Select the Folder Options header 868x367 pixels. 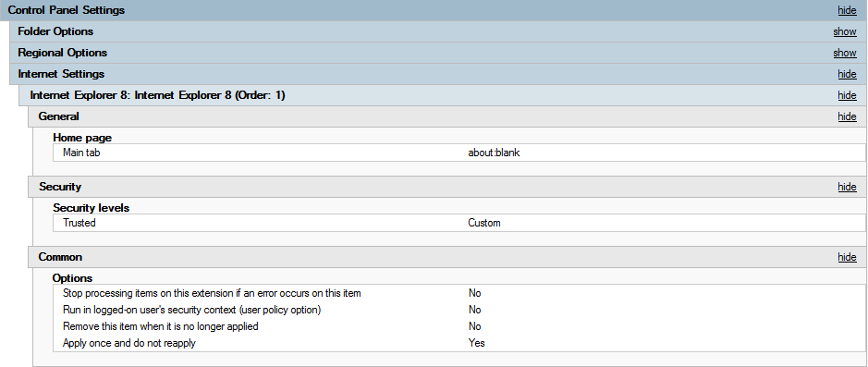coord(55,31)
